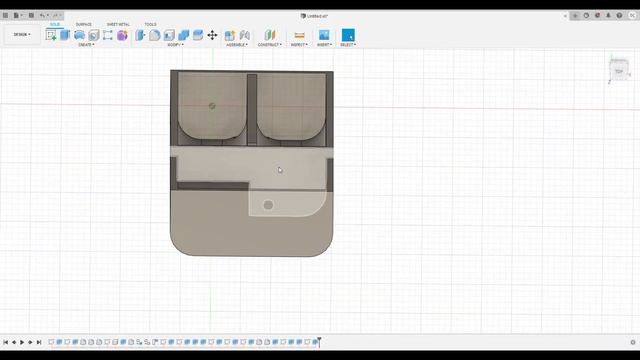Click the rectangle-with-corner-nodes Create icon
The width and height of the screenshot is (640, 360).
click(108, 35)
